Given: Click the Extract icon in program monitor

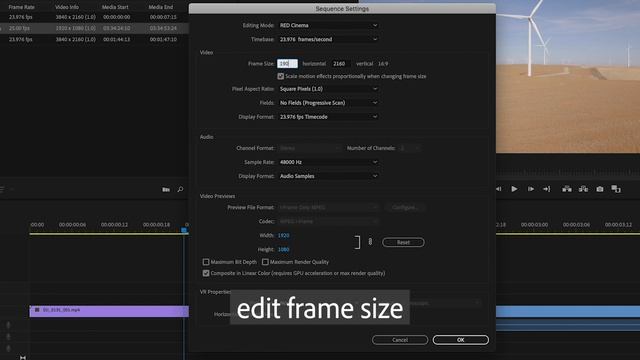Looking at the screenshot, I should click(x=583, y=189).
